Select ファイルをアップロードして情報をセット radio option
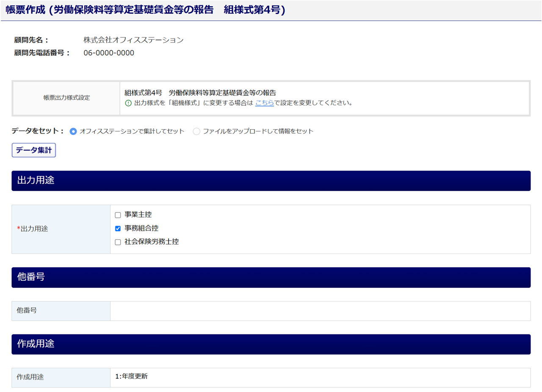The height and width of the screenshot is (392, 542). tap(196, 131)
